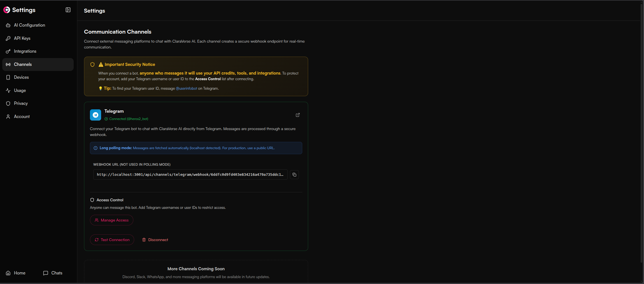
Task: Open the @userinfobot link
Action: pyautogui.click(x=186, y=89)
